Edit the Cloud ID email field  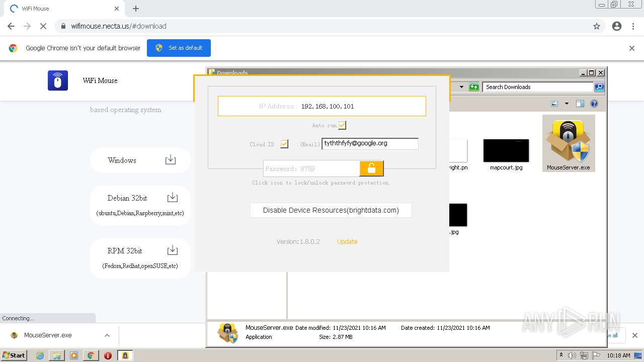pos(370,144)
